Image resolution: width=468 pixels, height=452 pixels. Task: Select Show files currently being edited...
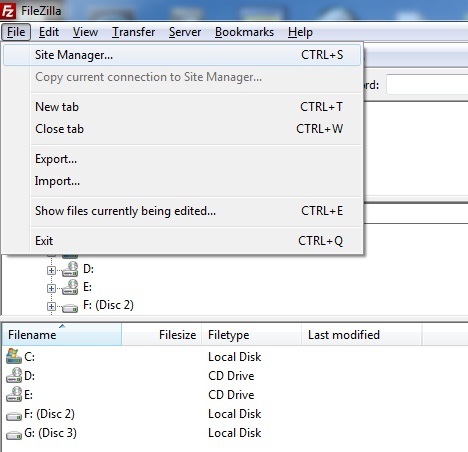tap(182, 211)
